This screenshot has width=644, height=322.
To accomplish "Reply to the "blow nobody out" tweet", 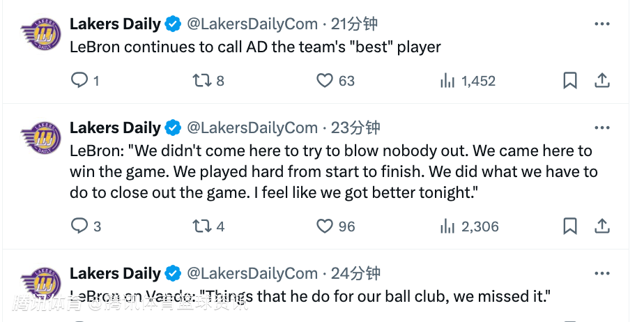I will (79, 226).
